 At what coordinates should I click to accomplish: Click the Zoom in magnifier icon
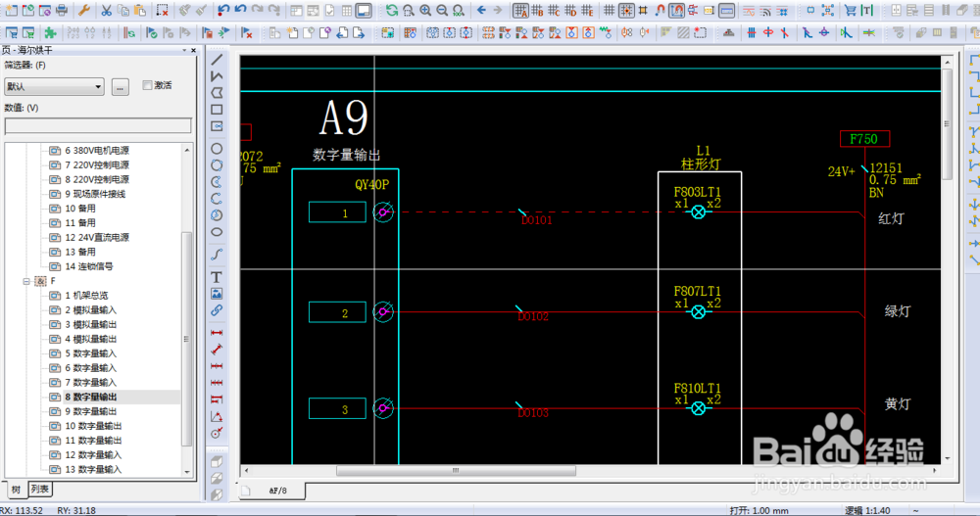tap(425, 10)
